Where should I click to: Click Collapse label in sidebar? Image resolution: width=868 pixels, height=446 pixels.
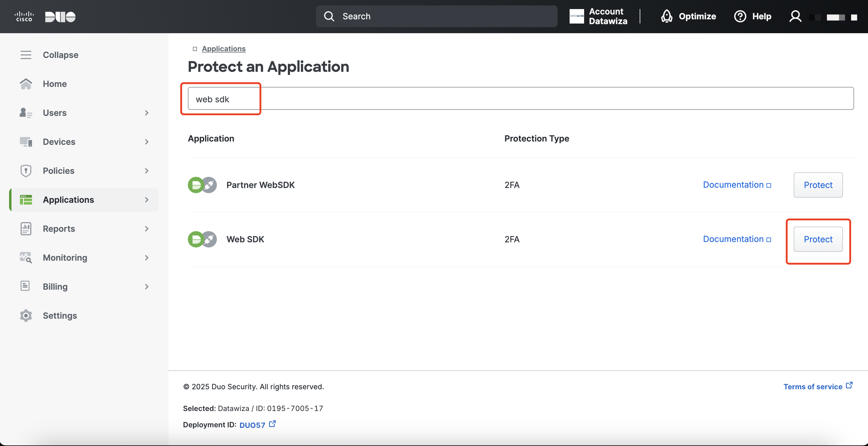(x=61, y=55)
